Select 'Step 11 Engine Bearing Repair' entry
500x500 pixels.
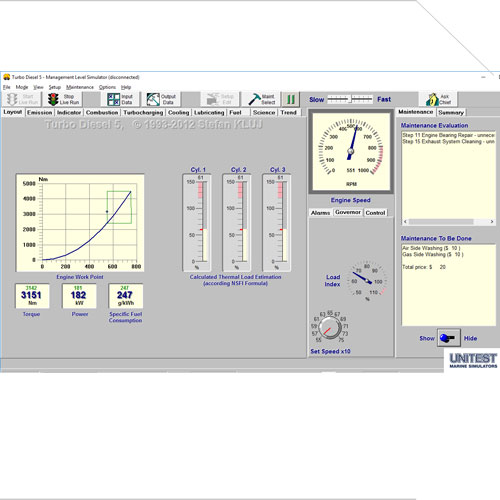[448, 135]
